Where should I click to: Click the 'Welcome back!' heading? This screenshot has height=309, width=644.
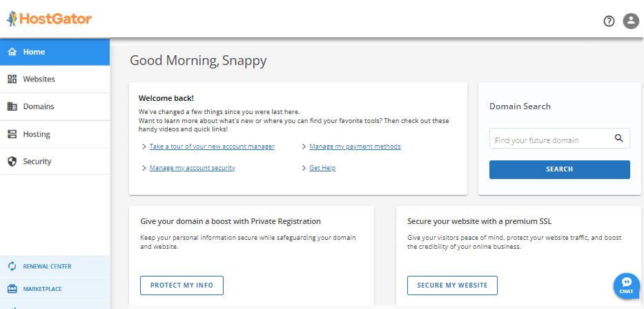point(166,98)
